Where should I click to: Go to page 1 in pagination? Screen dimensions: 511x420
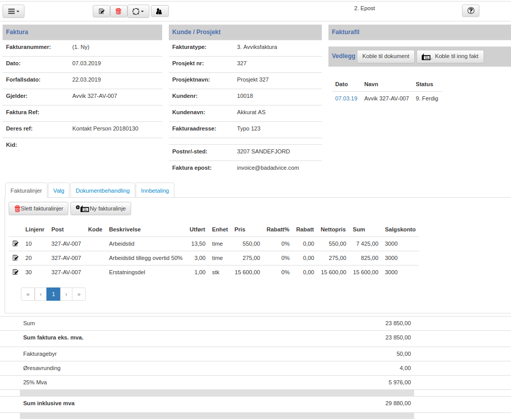pyautogui.click(x=54, y=294)
